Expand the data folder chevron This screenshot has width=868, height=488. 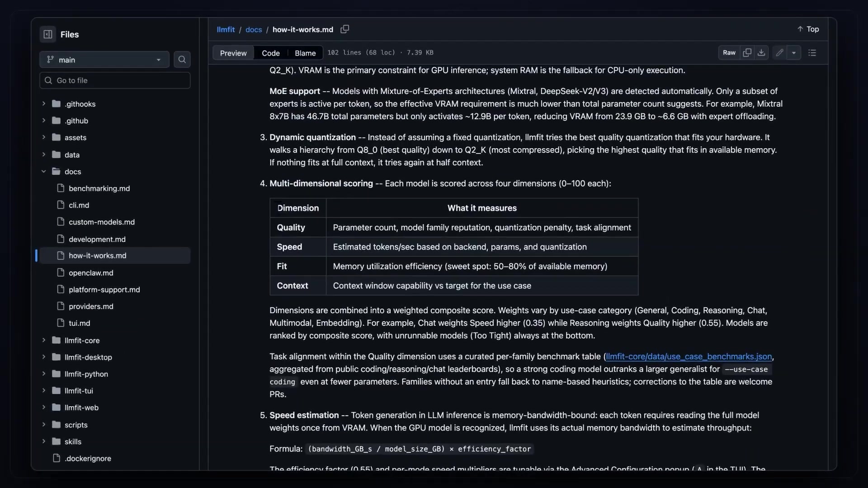[x=44, y=155]
